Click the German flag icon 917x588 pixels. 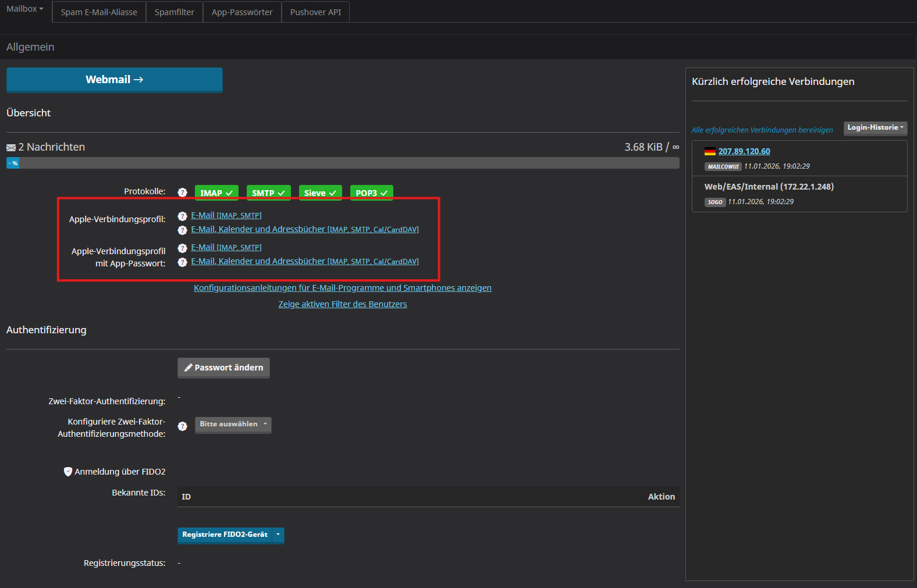coord(710,151)
